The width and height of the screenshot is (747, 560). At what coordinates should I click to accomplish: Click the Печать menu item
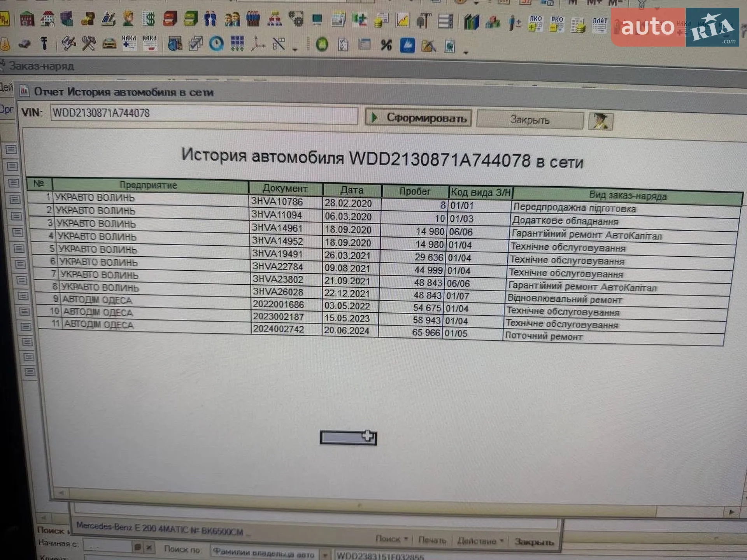(x=432, y=540)
